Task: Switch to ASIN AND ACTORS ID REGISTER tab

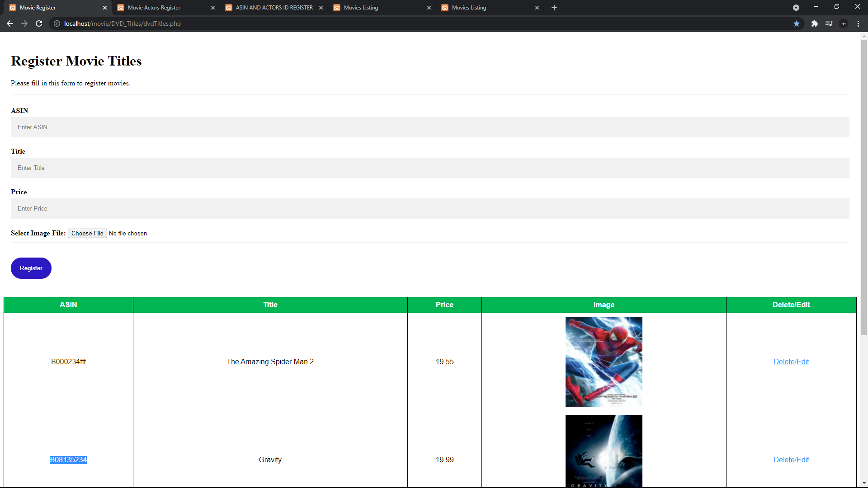Action: tap(274, 8)
